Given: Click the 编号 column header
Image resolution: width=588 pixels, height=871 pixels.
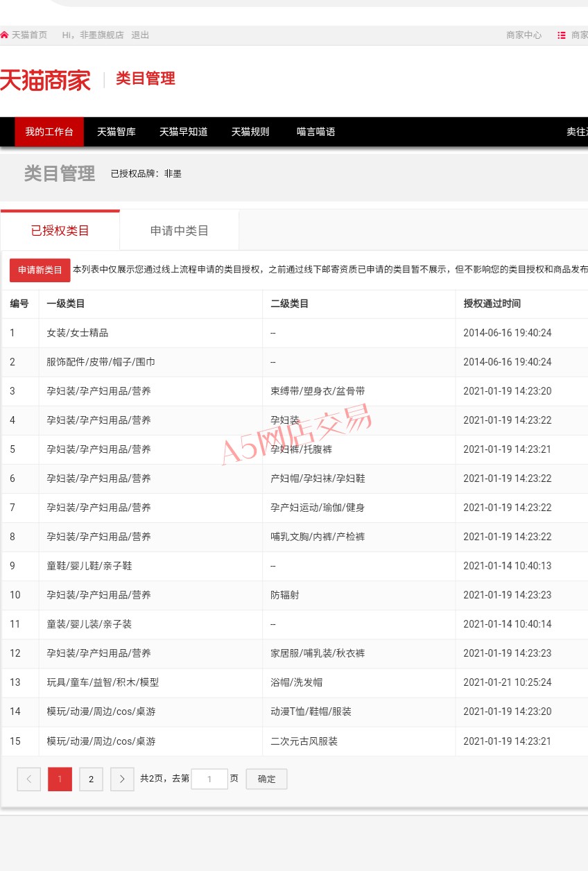Looking at the screenshot, I should pos(19,304).
